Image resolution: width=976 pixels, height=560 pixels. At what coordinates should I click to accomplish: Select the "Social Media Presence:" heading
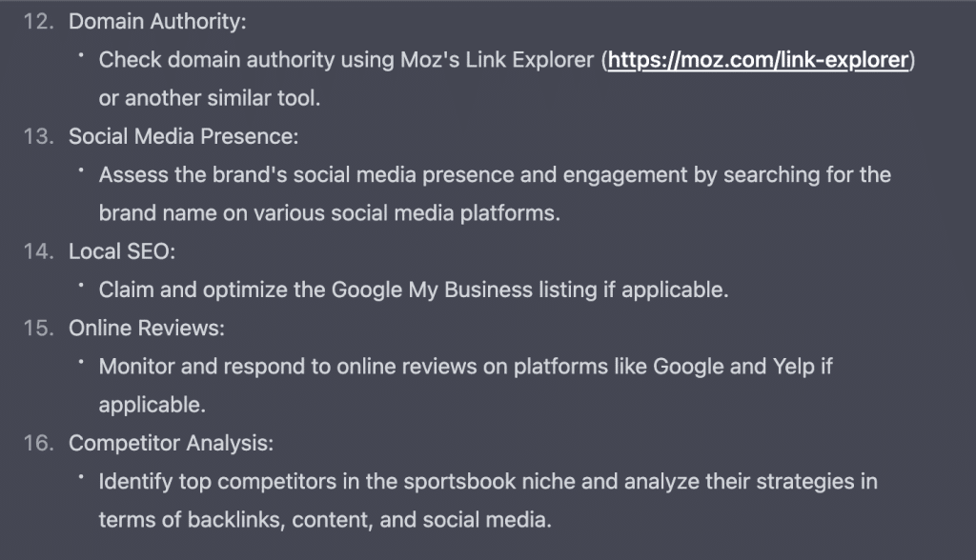184,137
